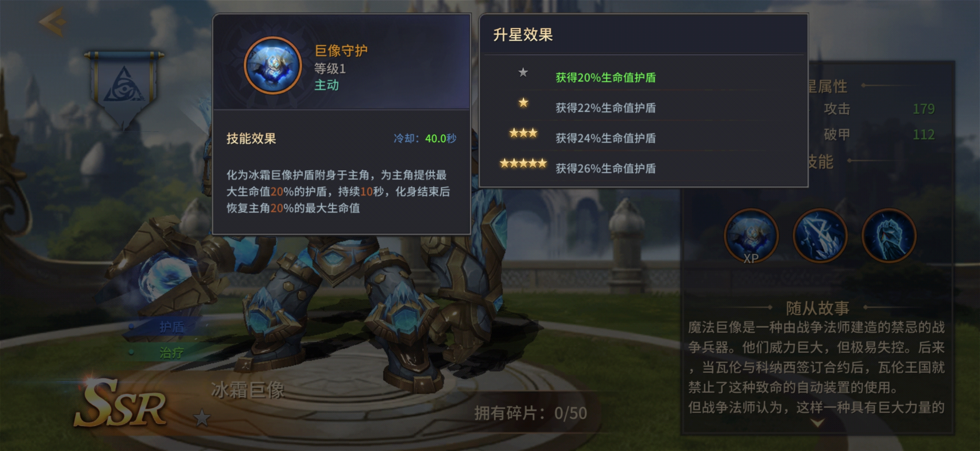Tap the 治疗 tag label
The height and width of the screenshot is (451, 980).
point(172,353)
